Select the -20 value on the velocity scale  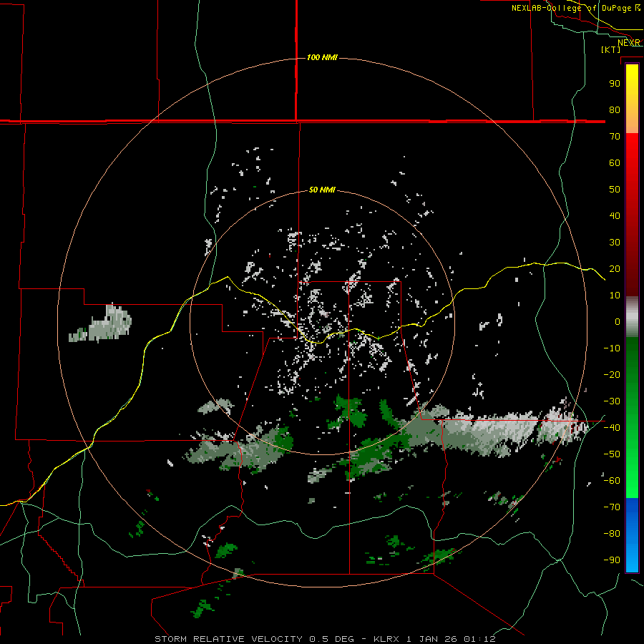[612, 375]
